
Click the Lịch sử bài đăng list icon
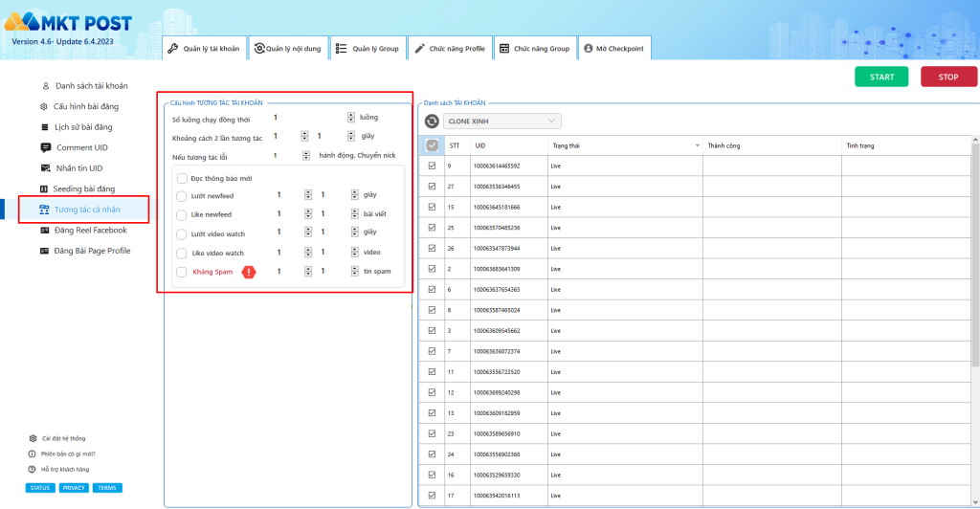tap(44, 127)
